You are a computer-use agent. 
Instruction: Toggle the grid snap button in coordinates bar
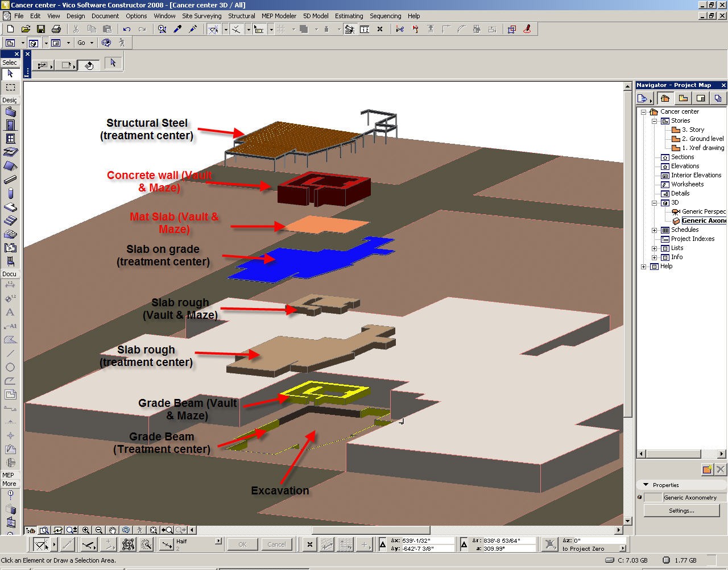pyautogui.click(x=345, y=544)
